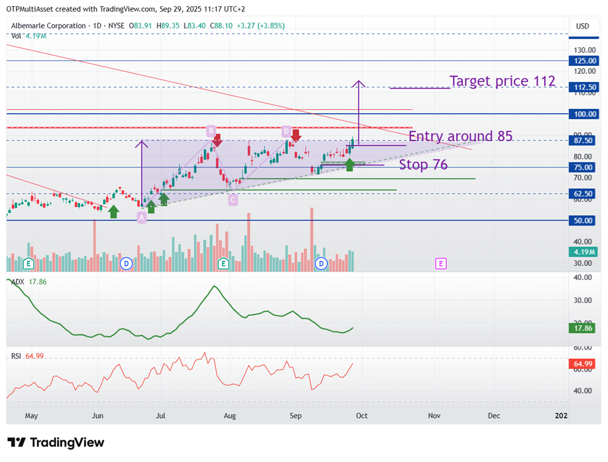608x462 pixels.
Task: Click the 62.50 price level label
Action: coord(582,194)
